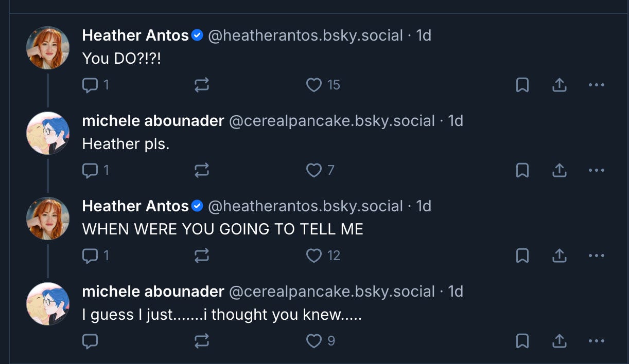Screen dimensions: 629x364
Task: Open more options for "You DO?!?!" post
Action: pos(596,85)
